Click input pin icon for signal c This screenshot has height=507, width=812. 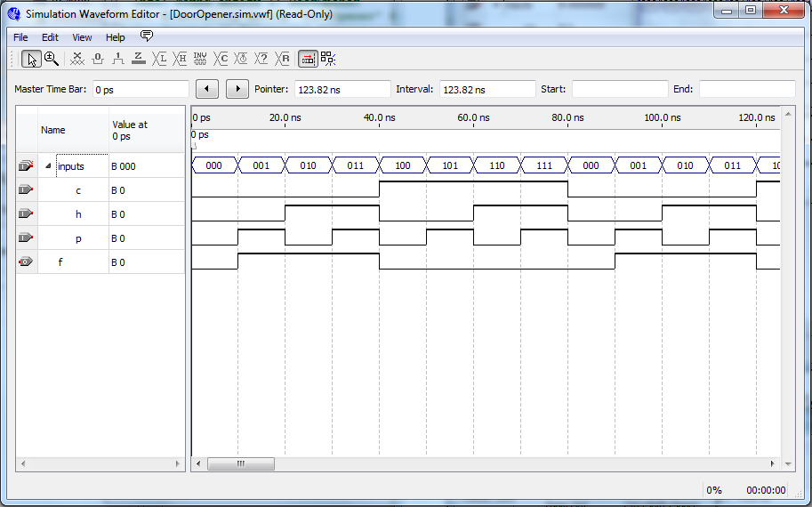pos(26,190)
